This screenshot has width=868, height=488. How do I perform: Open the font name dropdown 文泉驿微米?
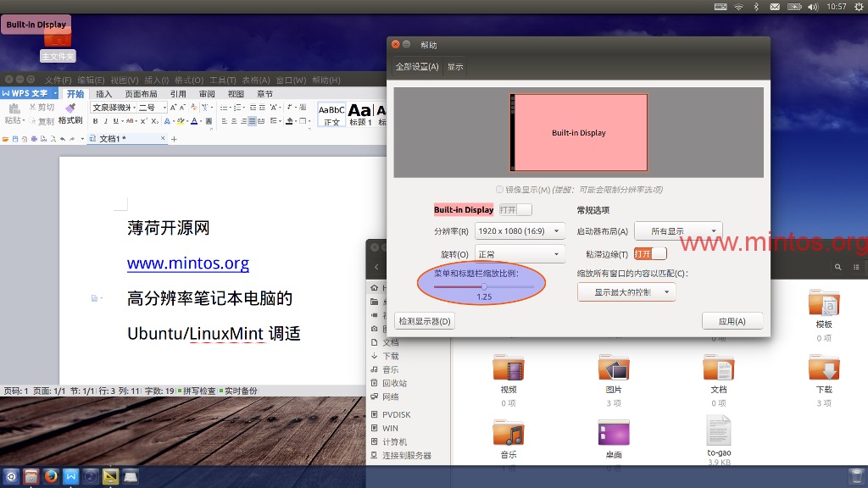coord(114,108)
